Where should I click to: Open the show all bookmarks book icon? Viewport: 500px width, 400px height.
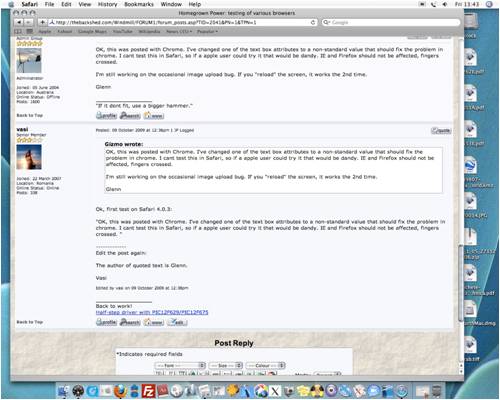(18, 31)
